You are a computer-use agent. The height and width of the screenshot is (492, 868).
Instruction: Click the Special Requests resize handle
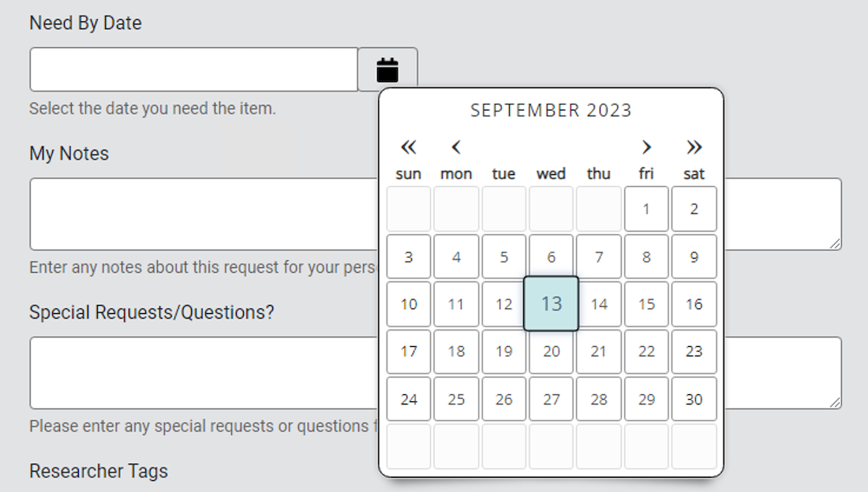[836, 404]
